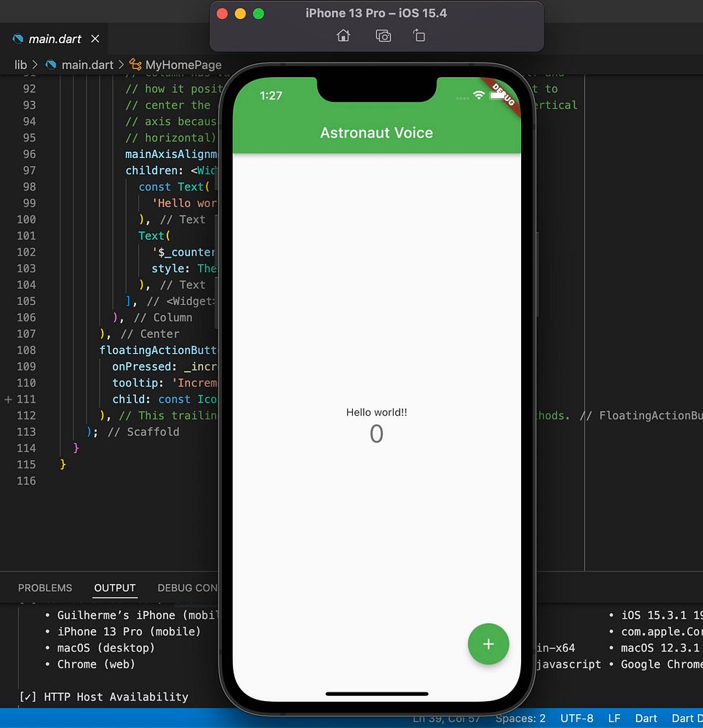Click 'Guilherme's iPhone (mobile)' output line

pos(137,615)
